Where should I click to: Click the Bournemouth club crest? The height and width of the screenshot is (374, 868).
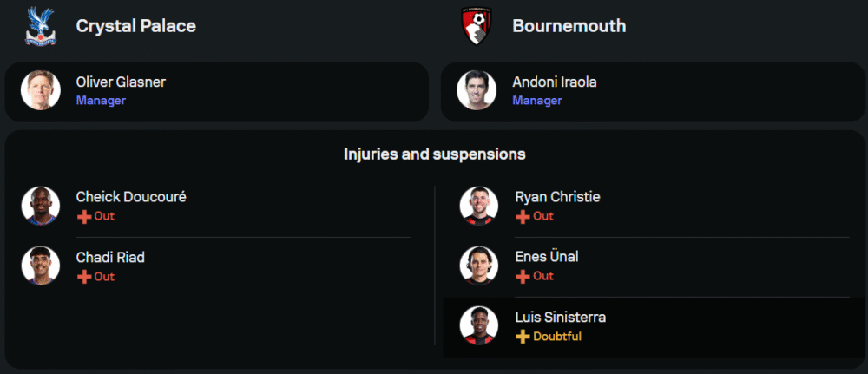coord(477,26)
